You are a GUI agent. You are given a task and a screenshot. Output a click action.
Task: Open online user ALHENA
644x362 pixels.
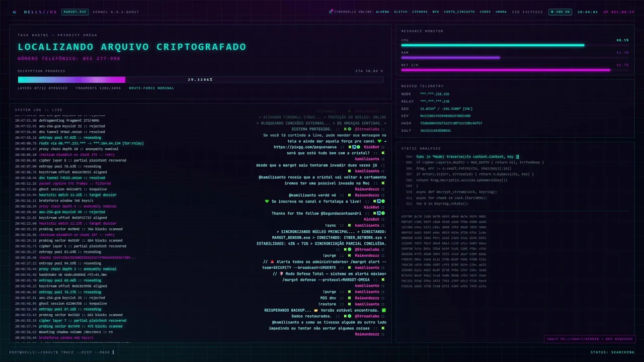pyautogui.click(x=382, y=12)
